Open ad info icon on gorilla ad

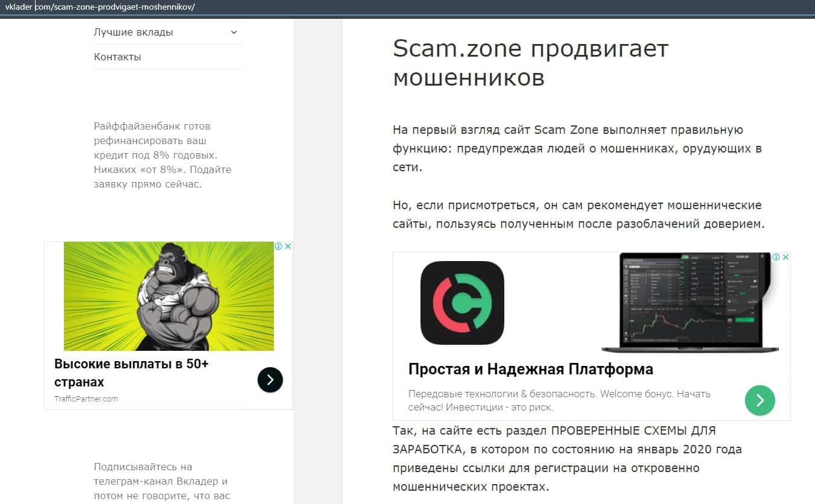click(279, 247)
